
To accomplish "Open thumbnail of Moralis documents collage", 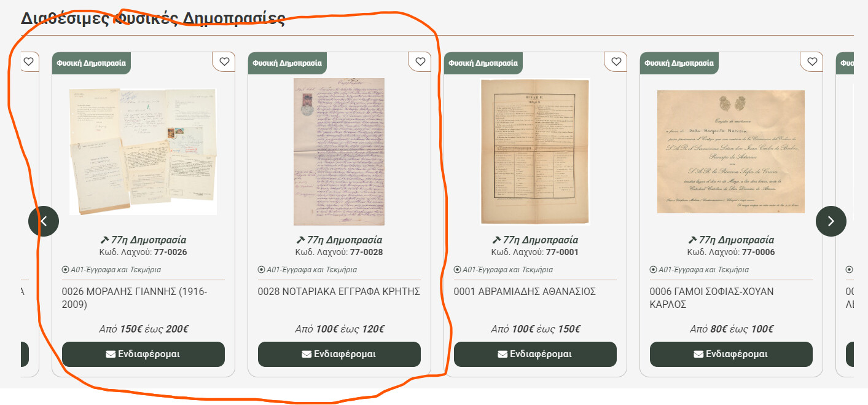I will click(143, 151).
